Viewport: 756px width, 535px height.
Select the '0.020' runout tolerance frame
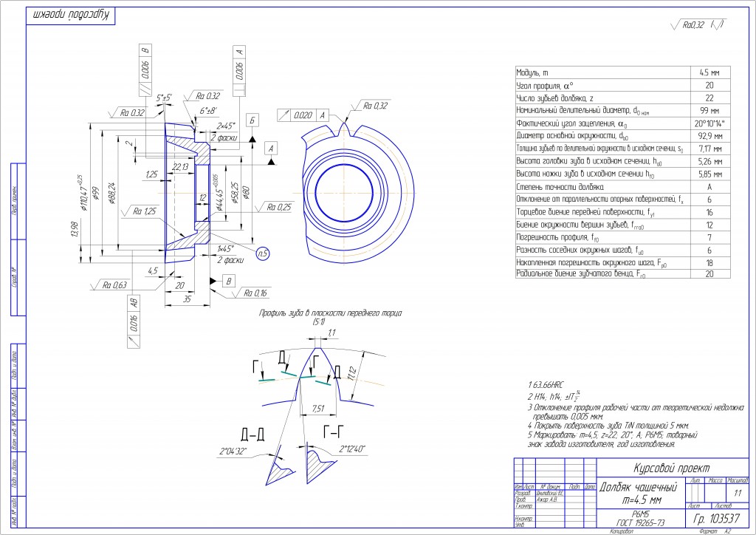click(303, 115)
